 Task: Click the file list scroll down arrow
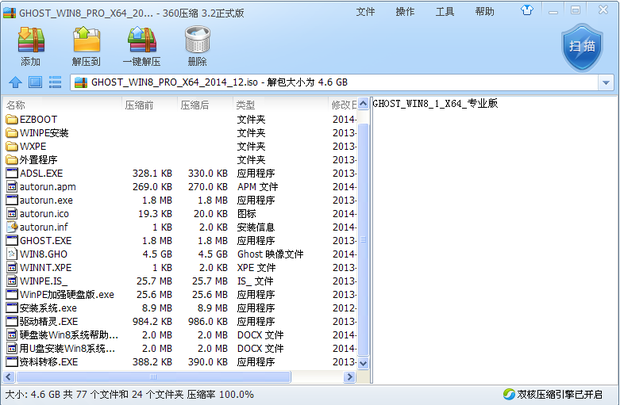coord(363,363)
